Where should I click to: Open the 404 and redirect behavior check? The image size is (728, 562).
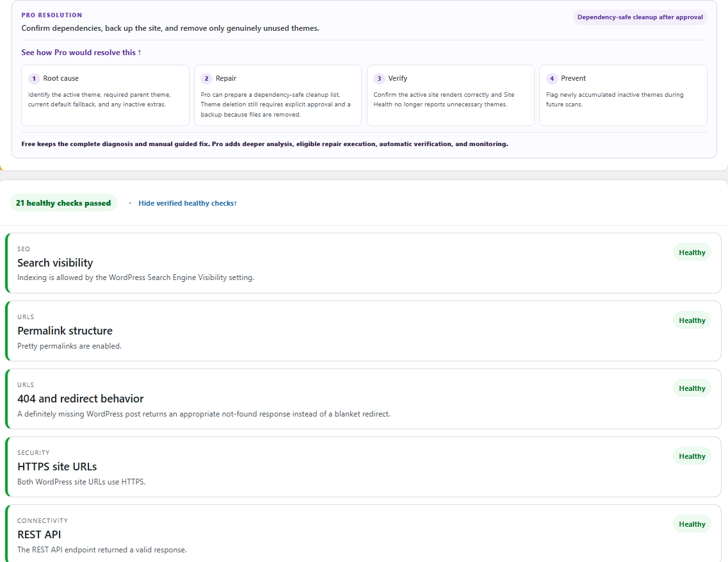click(363, 399)
